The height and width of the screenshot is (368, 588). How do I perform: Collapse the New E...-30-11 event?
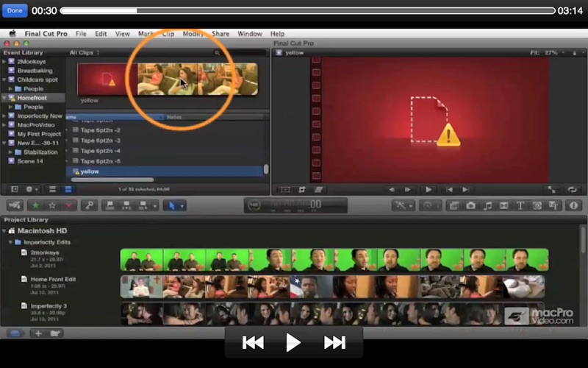(x=4, y=143)
